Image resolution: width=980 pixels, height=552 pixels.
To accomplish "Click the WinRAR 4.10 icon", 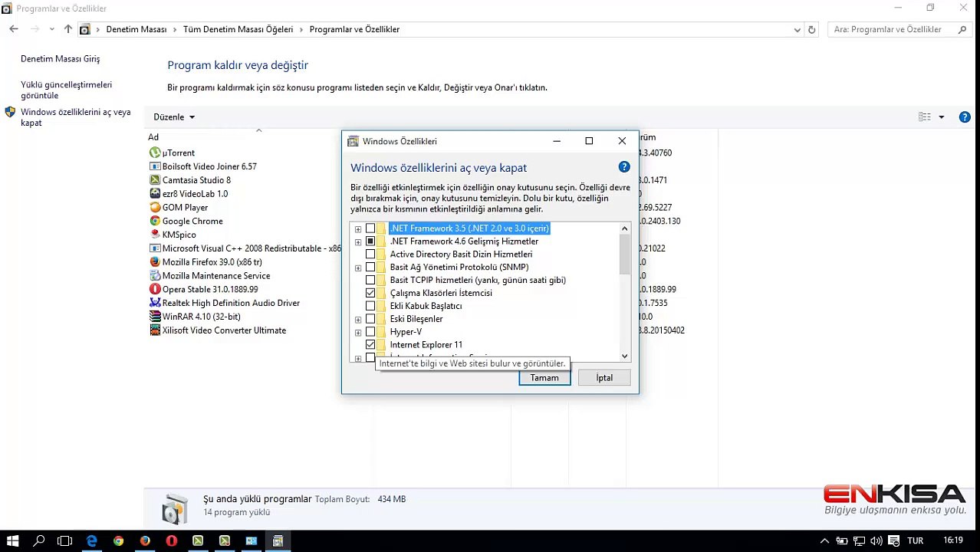I will pyautogui.click(x=155, y=317).
